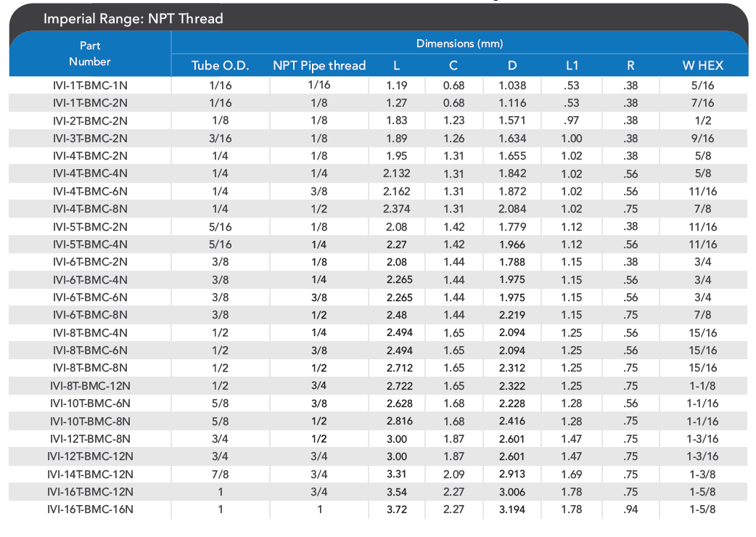Viewport: 756px width, 537px height.
Task: Select the R column header
Action: coord(630,66)
